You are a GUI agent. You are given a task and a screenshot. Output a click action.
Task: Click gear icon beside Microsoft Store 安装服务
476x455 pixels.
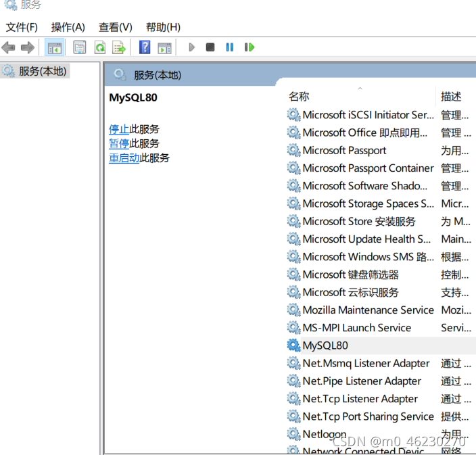[293, 221]
